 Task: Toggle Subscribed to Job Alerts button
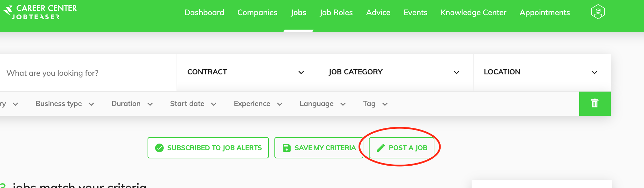(x=208, y=148)
